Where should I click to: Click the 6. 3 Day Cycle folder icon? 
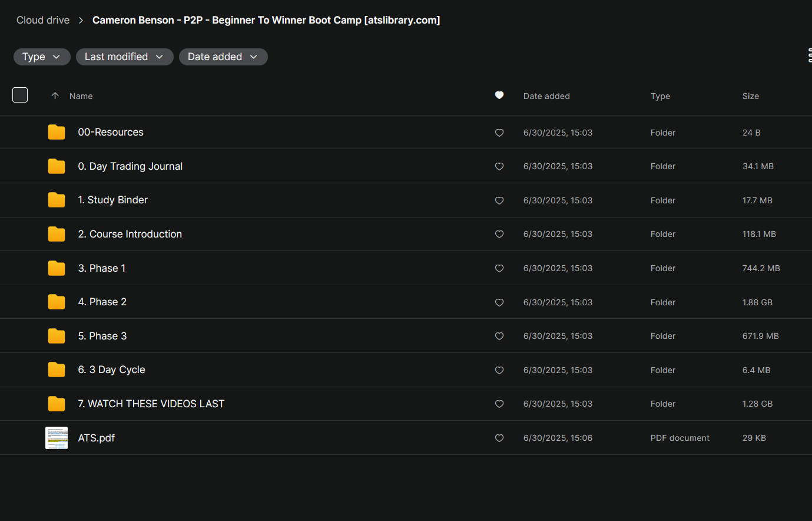click(x=57, y=370)
